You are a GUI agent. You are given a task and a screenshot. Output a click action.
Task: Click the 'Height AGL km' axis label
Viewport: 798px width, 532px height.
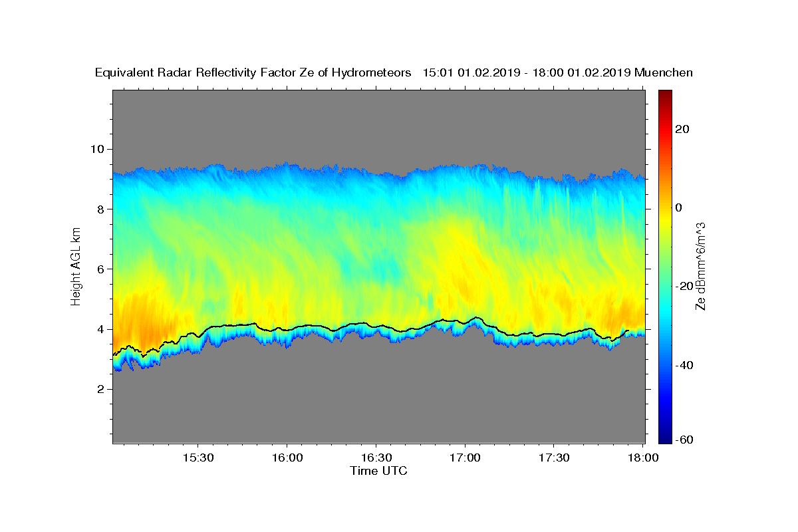pyautogui.click(x=76, y=266)
